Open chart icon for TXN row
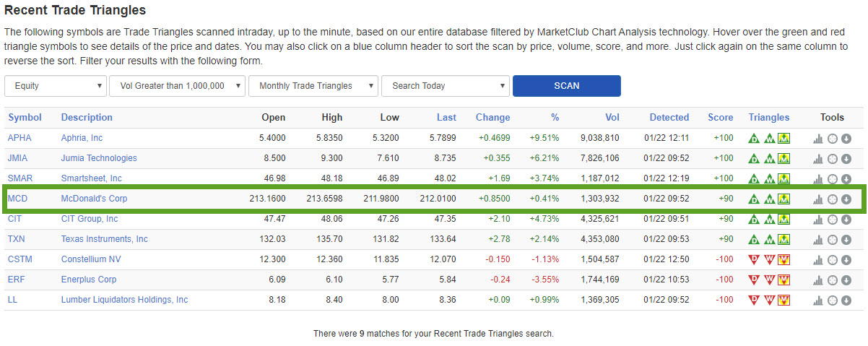Viewport: 868px width, 346px height. (818, 240)
